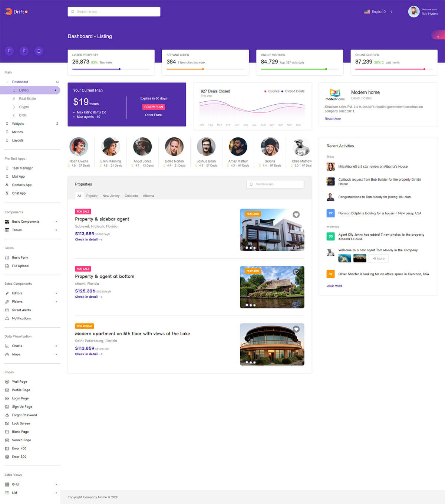This screenshot has height=504, width=445.
Task: Open the Read More link for Modern home
Action: [x=333, y=119]
